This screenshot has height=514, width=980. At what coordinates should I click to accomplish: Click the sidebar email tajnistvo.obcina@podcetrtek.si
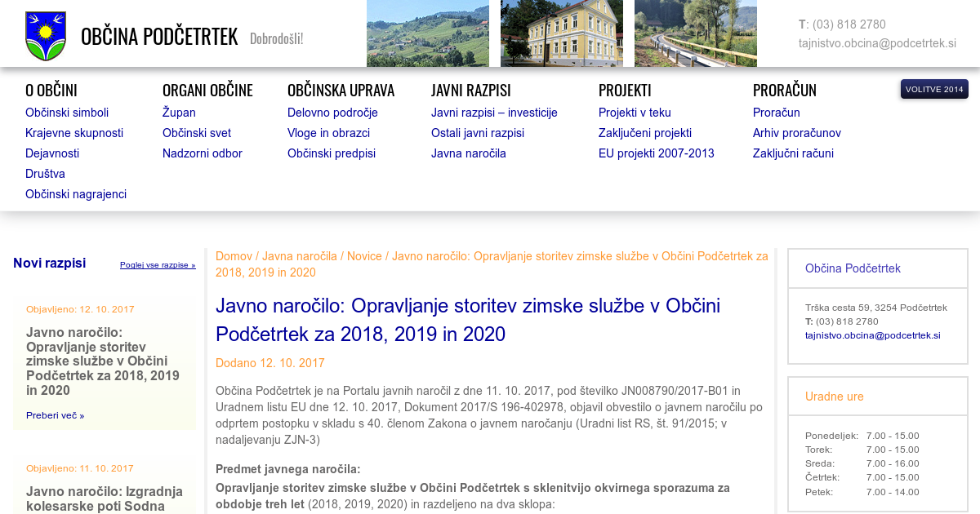(872, 335)
